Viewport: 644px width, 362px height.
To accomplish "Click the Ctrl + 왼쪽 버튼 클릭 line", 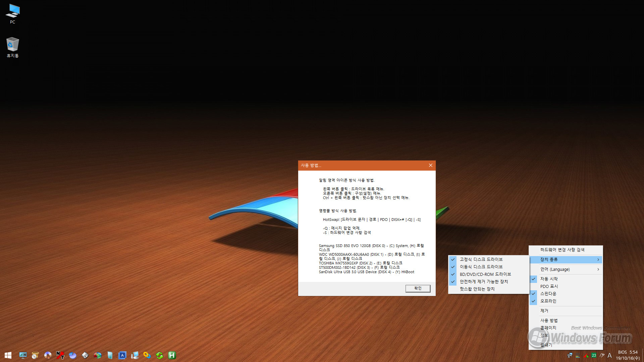I will click(366, 198).
